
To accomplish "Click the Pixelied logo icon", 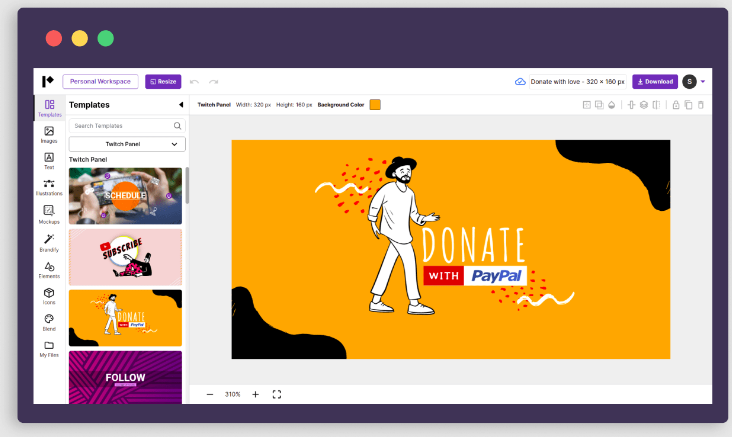I will pos(48,81).
